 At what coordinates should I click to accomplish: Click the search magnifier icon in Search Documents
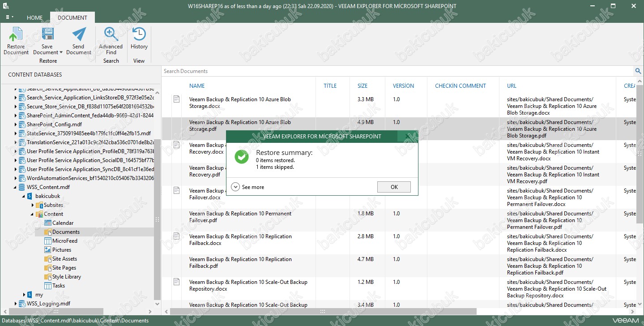[638, 71]
